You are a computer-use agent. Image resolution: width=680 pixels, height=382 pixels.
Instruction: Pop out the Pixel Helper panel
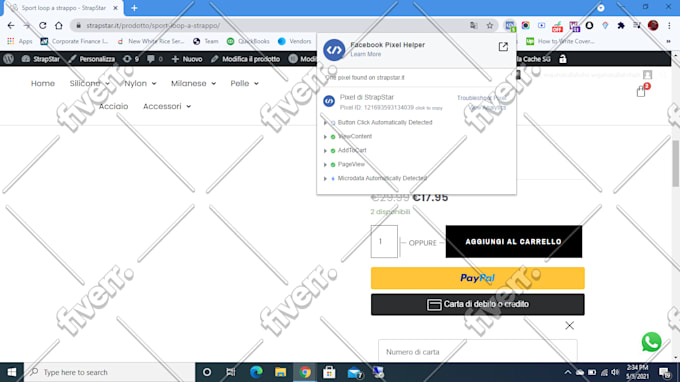[x=503, y=47]
